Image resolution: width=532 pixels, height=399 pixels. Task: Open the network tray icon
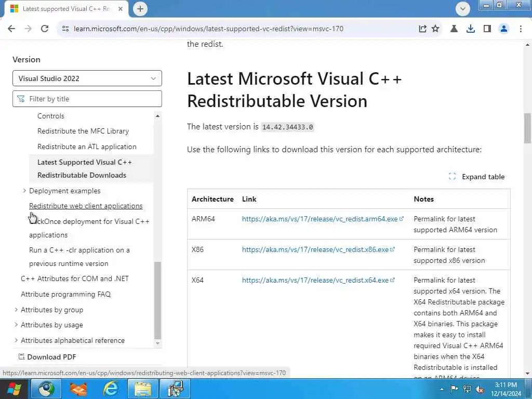click(467, 389)
